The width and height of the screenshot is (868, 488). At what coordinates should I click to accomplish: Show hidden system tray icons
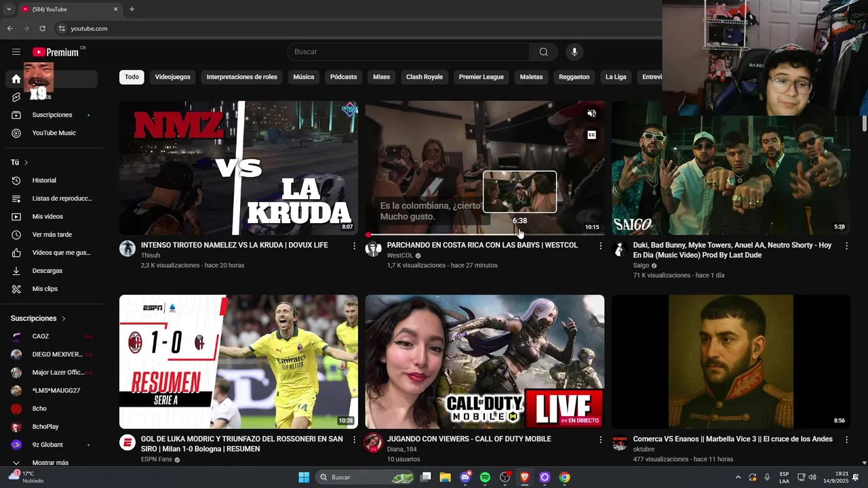coord(738,477)
